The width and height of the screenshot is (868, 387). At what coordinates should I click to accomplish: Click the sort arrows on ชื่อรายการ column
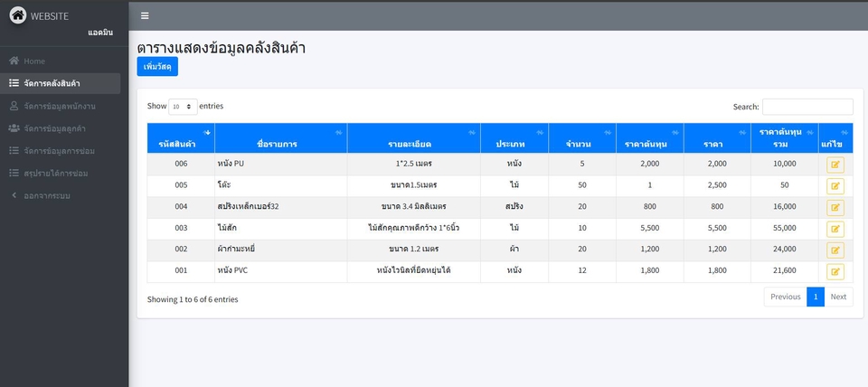click(339, 132)
